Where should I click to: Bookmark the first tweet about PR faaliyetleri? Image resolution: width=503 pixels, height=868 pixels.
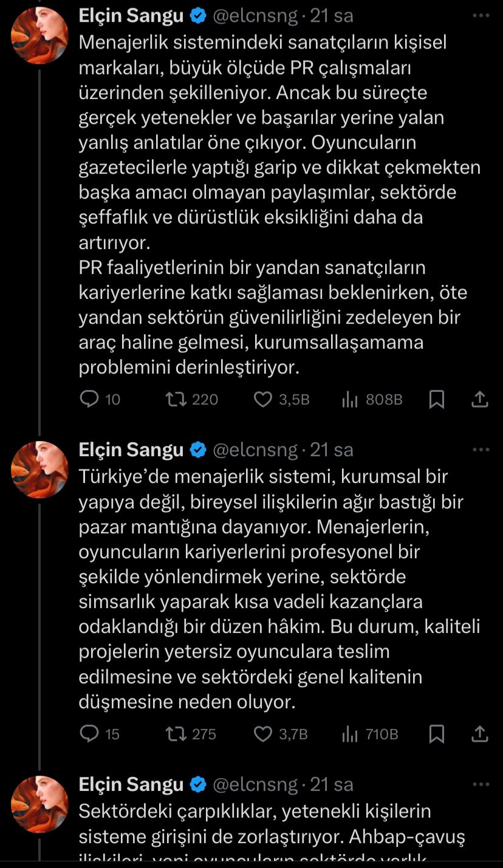tap(436, 399)
